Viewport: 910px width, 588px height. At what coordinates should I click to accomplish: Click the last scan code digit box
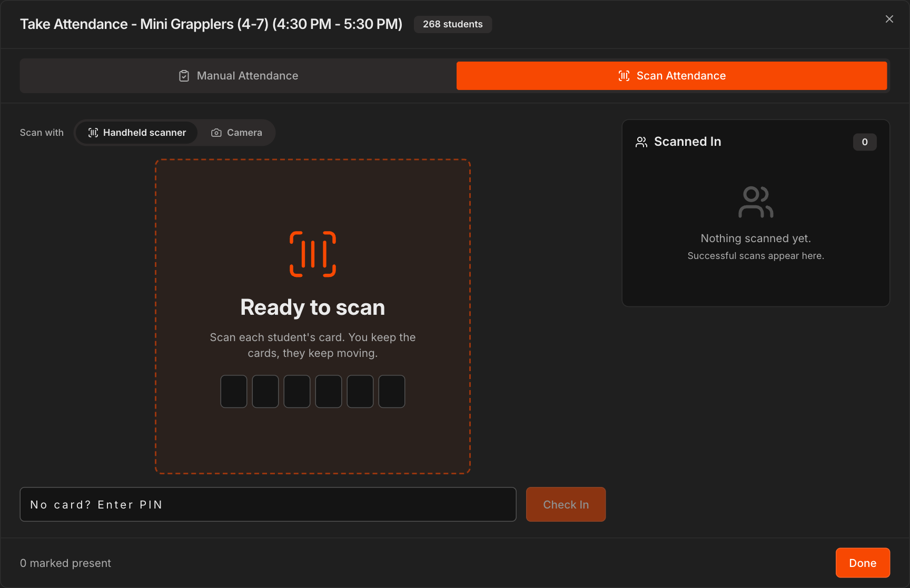tap(392, 391)
